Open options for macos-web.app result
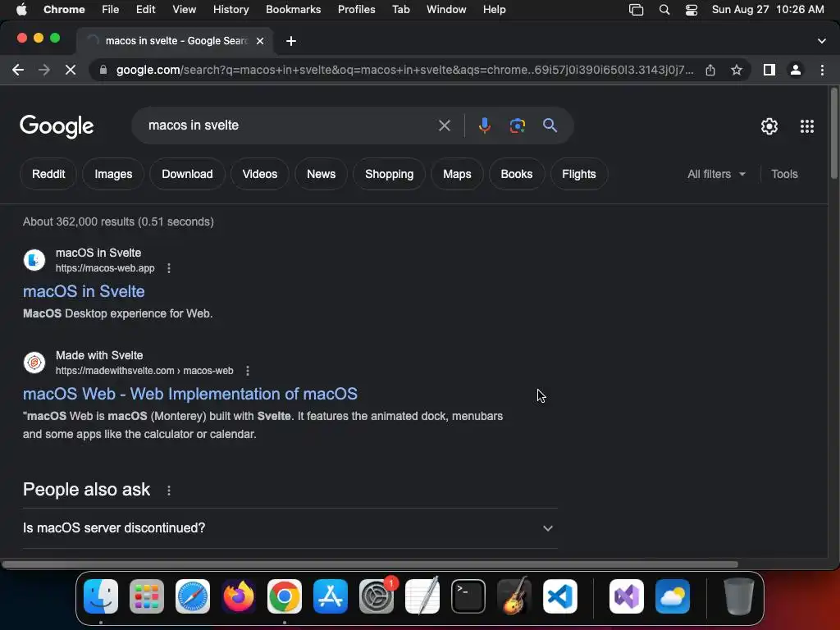This screenshot has height=630, width=840. click(169, 268)
